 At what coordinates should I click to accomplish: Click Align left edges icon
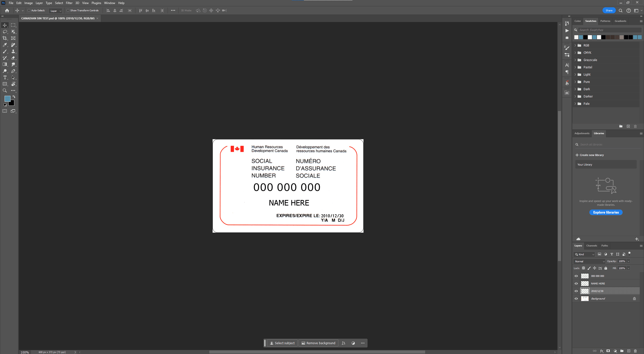108,11
